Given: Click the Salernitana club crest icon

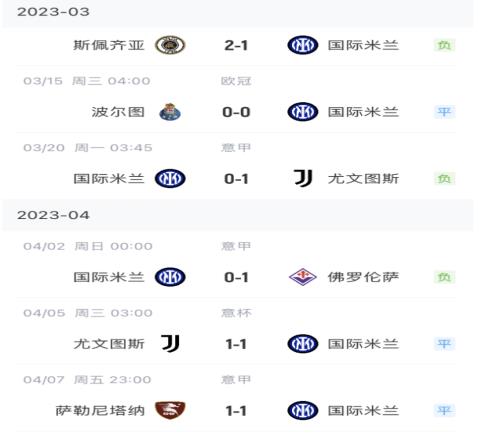Looking at the screenshot, I should coord(170,410).
